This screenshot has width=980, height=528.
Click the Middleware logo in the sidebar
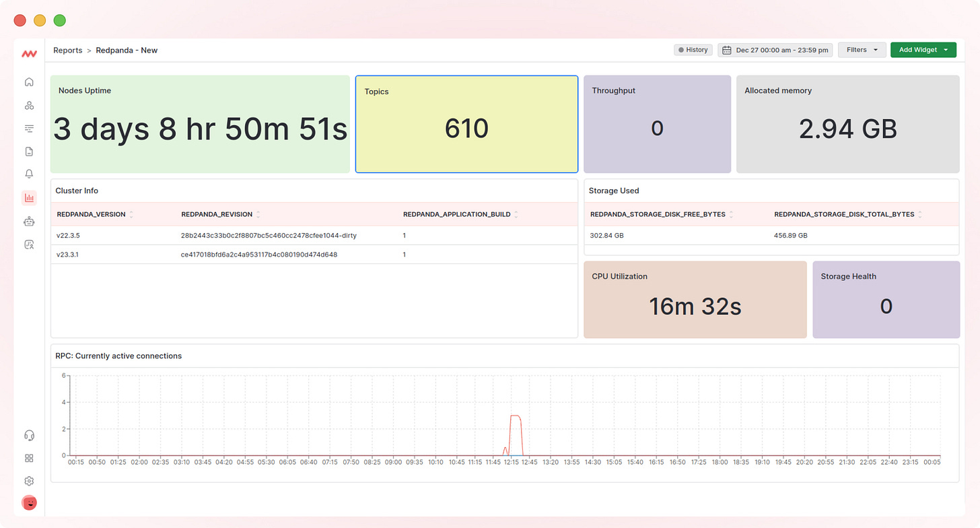point(29,54)
